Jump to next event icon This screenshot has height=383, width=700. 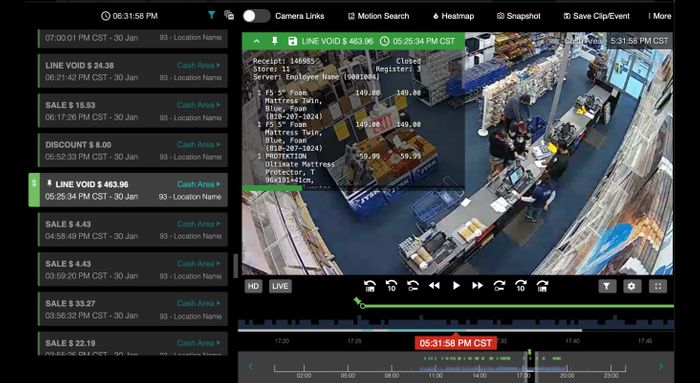(542, 286)
